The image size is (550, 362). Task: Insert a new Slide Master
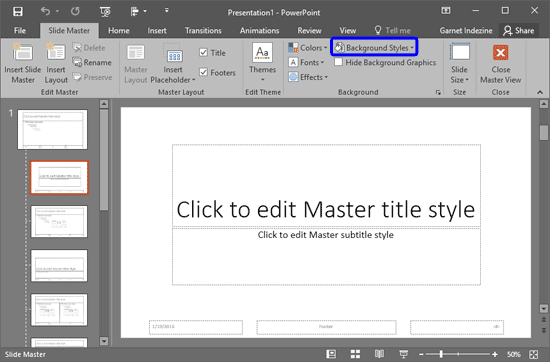coord(23,63)
